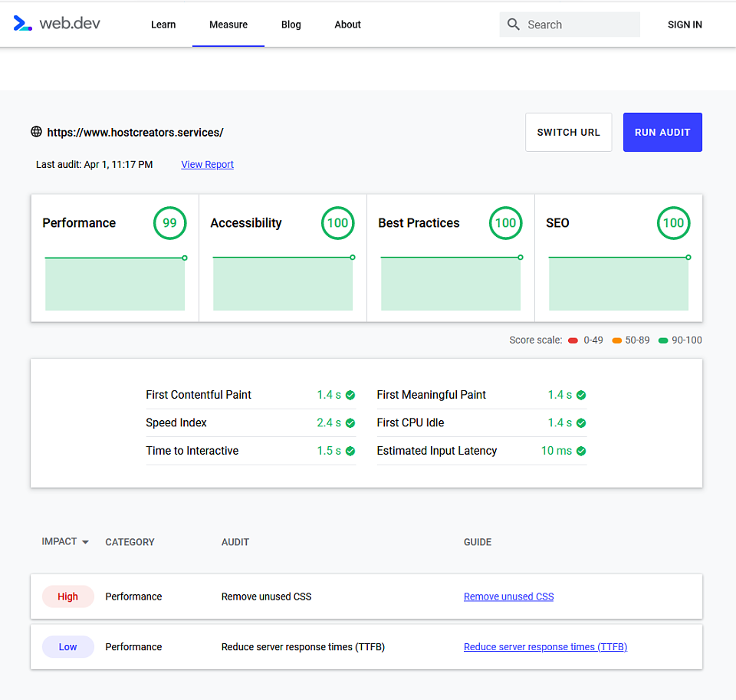Click the Best Practices score circle
The width and height of the screenshot is (736, 700).
point(505,223)
